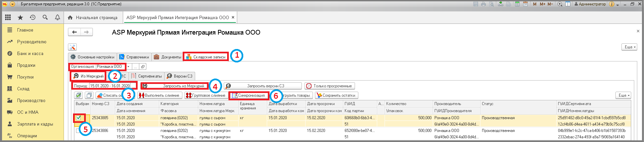Image resolution: width=644 pixels, height=142 pixels.
Task: Click the Save diskette icon in title bar
Action: click(x=476, y=4)
